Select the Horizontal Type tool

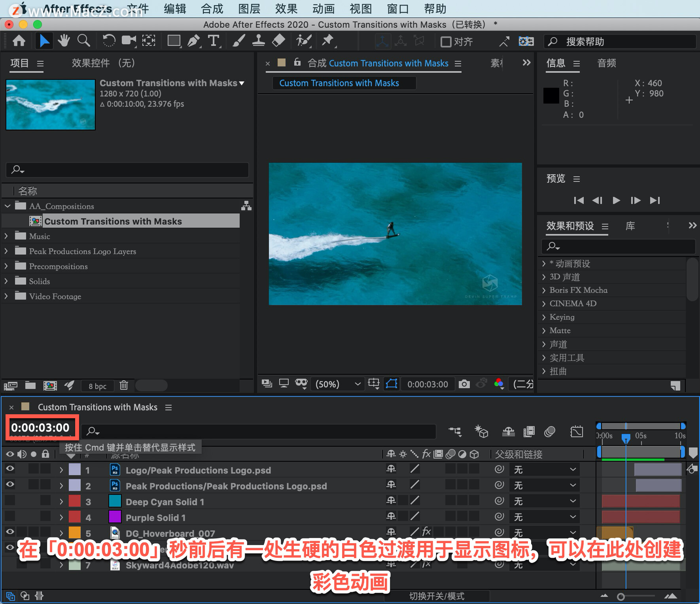tap(214, 41)
